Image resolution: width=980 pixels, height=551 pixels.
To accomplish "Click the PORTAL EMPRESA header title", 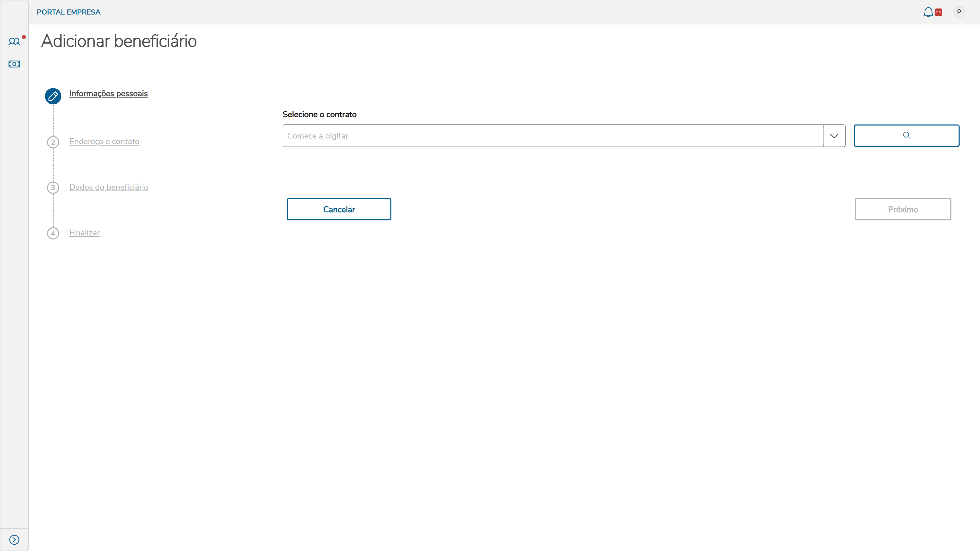I will click(x=68, y=12).
